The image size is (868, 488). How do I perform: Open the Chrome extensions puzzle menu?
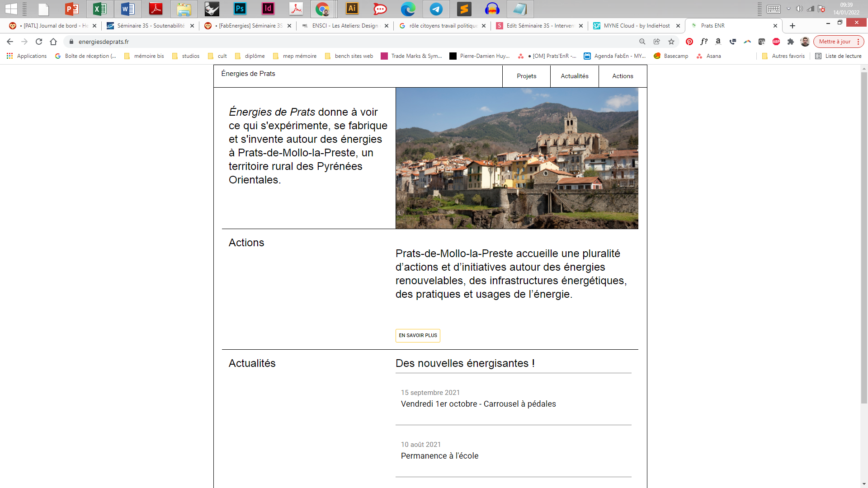(x=791, y=42)
